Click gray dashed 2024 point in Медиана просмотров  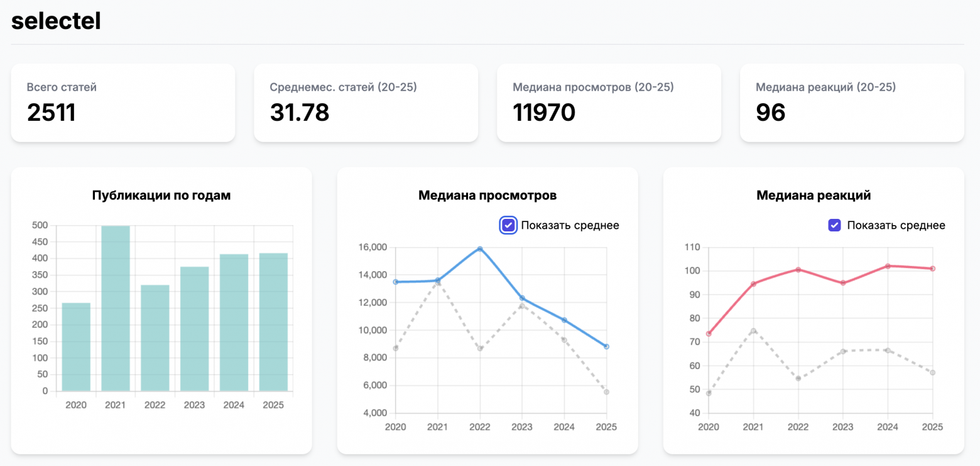[564, 340]
